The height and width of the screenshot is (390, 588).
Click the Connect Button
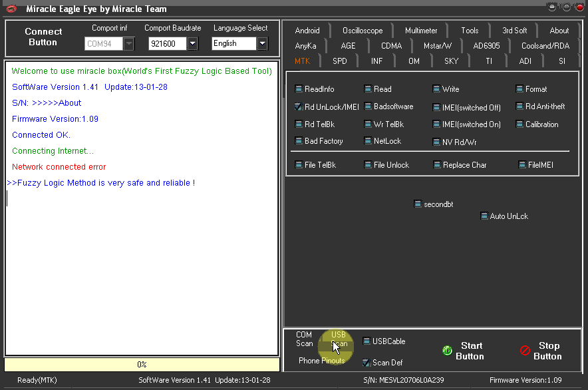[43, 37]
